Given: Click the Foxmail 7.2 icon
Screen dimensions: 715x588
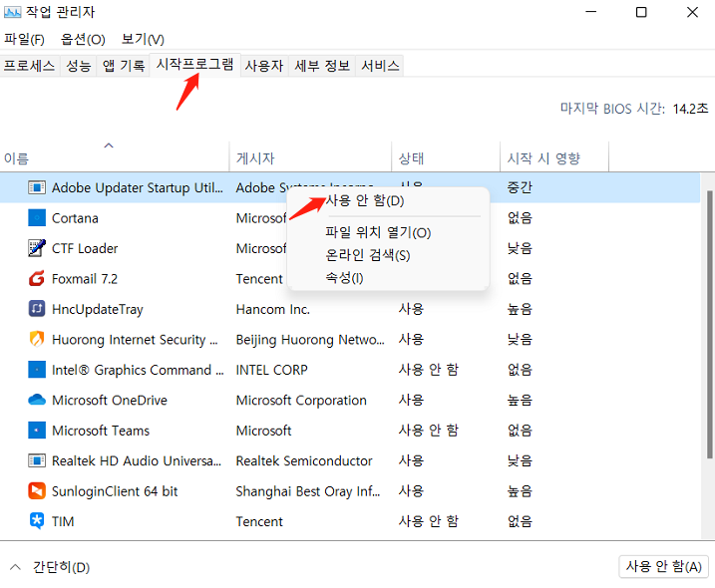Looking at the screenshot, I should pos(37,279).
